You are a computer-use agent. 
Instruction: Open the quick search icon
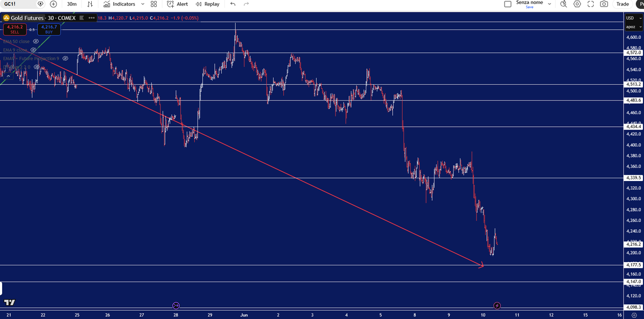pos(563,4)
